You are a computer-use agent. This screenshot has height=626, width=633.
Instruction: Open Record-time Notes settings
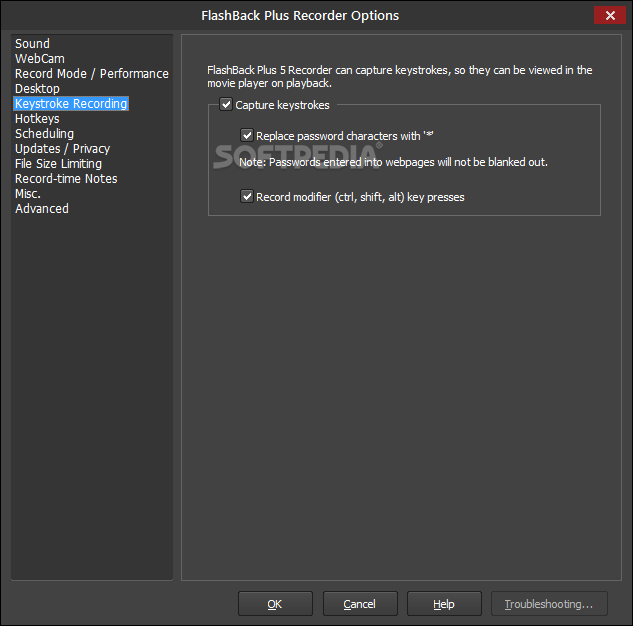[x=66, y=179]
